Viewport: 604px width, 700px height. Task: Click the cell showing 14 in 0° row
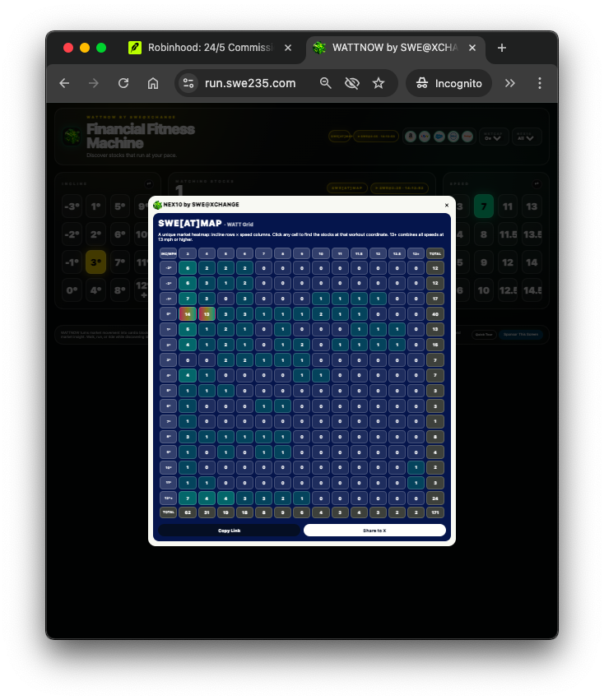coord(188,314)
